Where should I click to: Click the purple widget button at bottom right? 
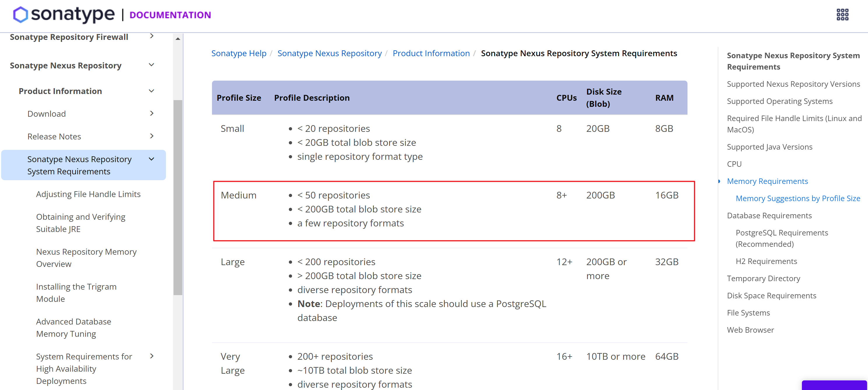[x=834, y=385]
